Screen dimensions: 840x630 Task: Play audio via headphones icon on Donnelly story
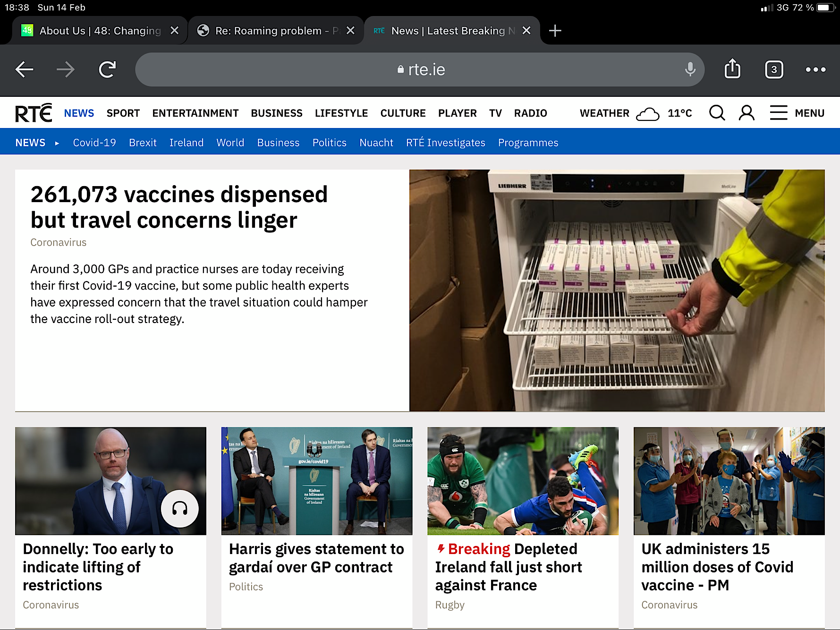(x=179, y=509)
